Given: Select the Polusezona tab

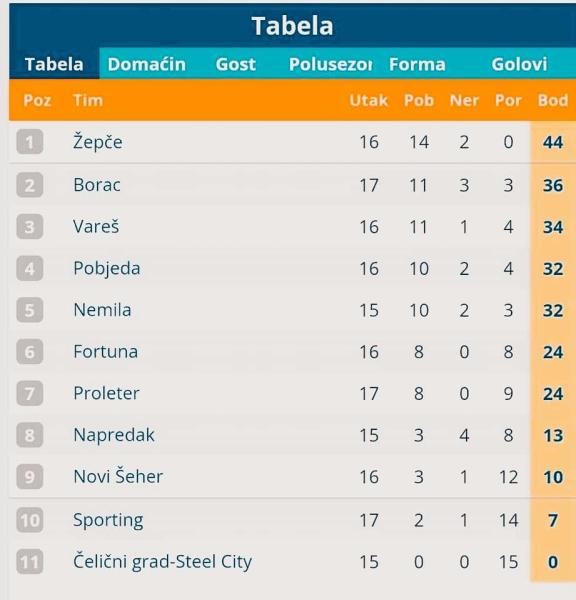Looking at the screenshot, I should [x=330, y=64].
